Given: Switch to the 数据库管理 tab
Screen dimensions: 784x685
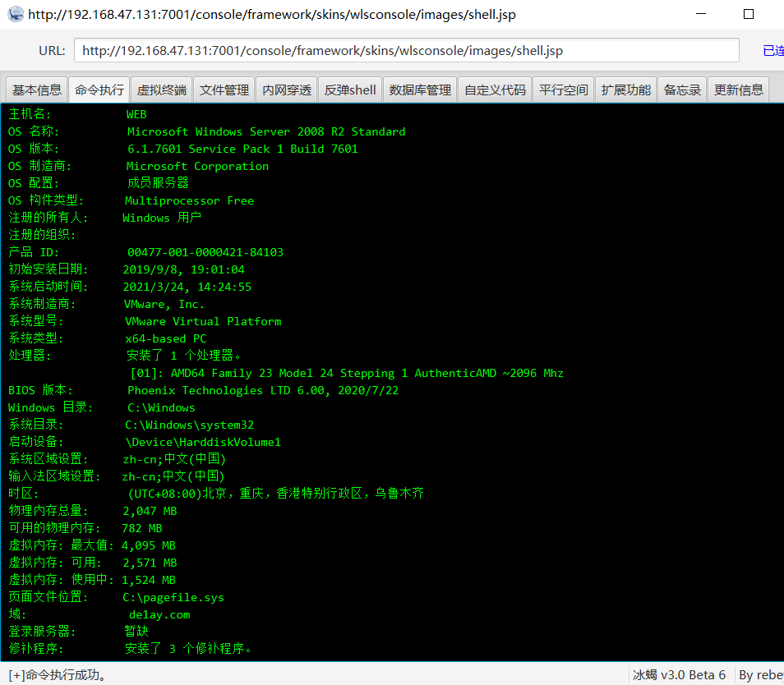Looking at the screenshot, I should coord(420,90).
